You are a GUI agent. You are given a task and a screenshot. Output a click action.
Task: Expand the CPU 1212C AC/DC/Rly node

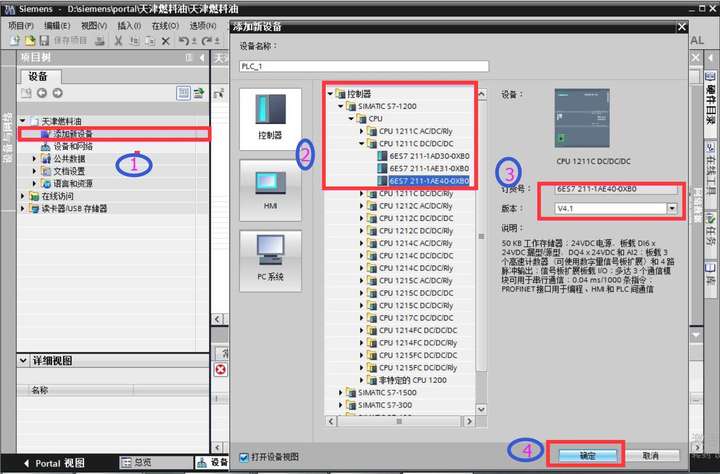coord(362,206)
